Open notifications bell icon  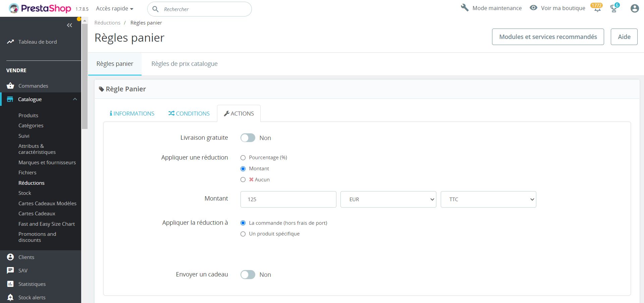(x=597, y=9)
